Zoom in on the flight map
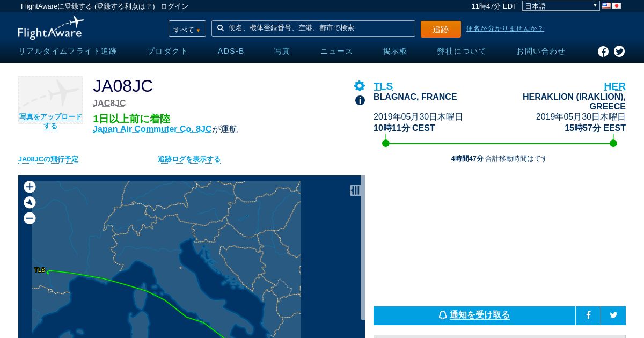 30,187
